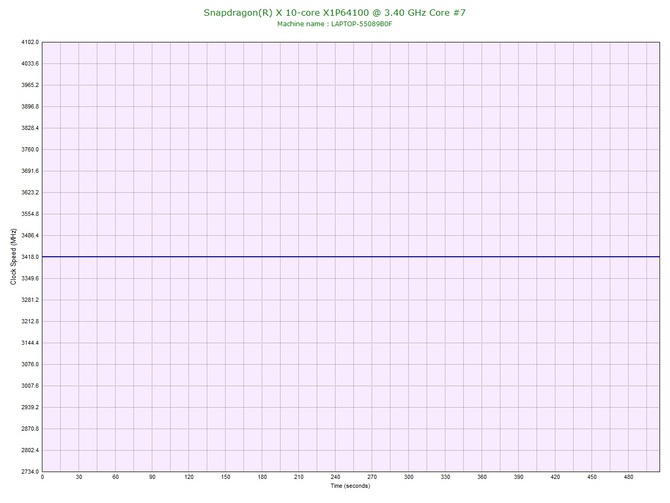This screenshot has width=670, height=503.
Task: Click the 2870.8 y-axis value
Action: [x=30, y=429]
